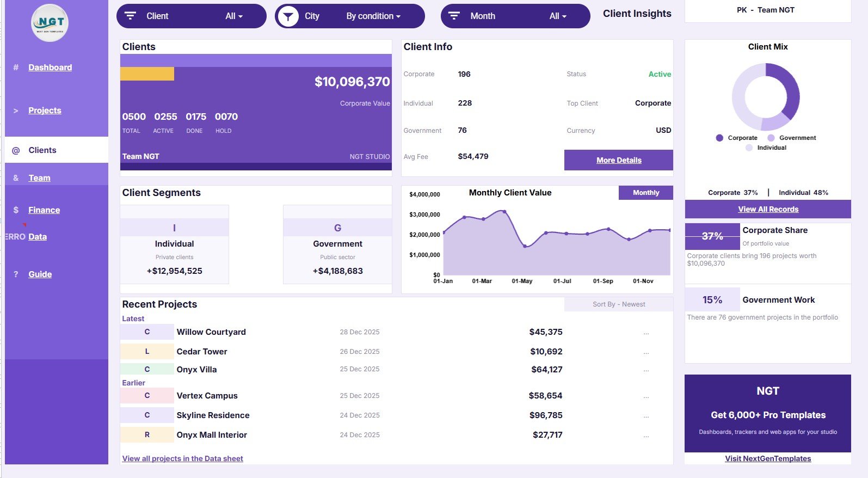Open Guide from sidebar
The height and width of the screenshot is (478, 868).
[x=40, y=274]
